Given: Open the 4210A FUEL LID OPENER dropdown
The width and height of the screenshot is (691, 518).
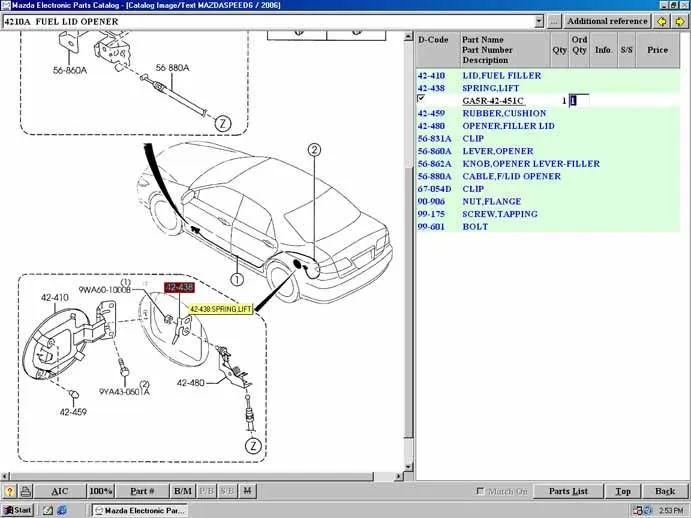Looking at the screenshot, I should (x=539, y=21).
